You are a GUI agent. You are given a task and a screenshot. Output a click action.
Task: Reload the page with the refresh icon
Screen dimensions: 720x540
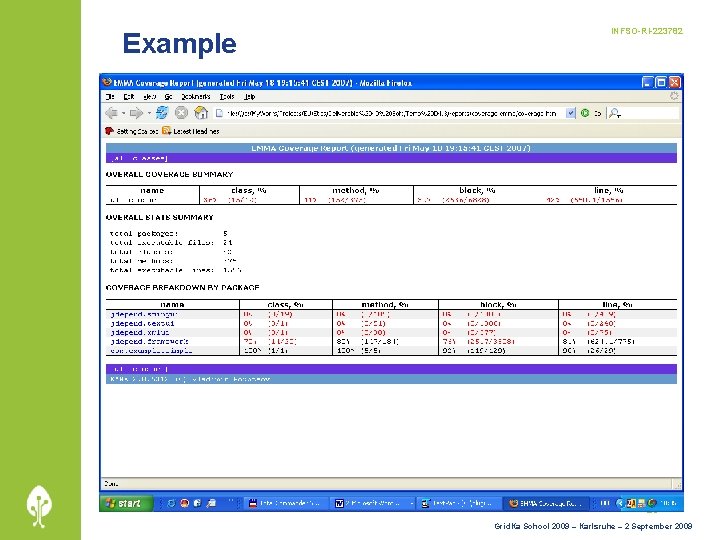pos(162,112)
